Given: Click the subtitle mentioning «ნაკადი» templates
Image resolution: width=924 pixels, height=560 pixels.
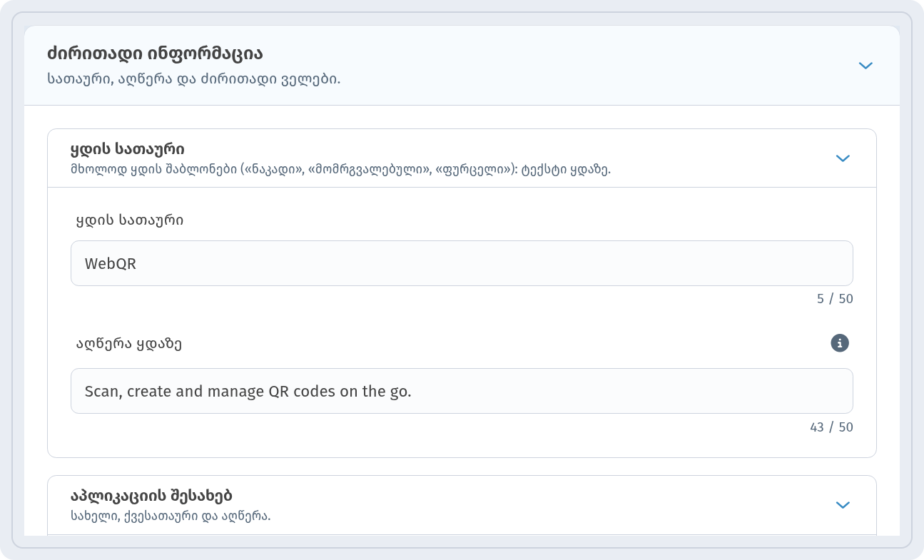Looking at the screenshot, I should coord(341,170).
